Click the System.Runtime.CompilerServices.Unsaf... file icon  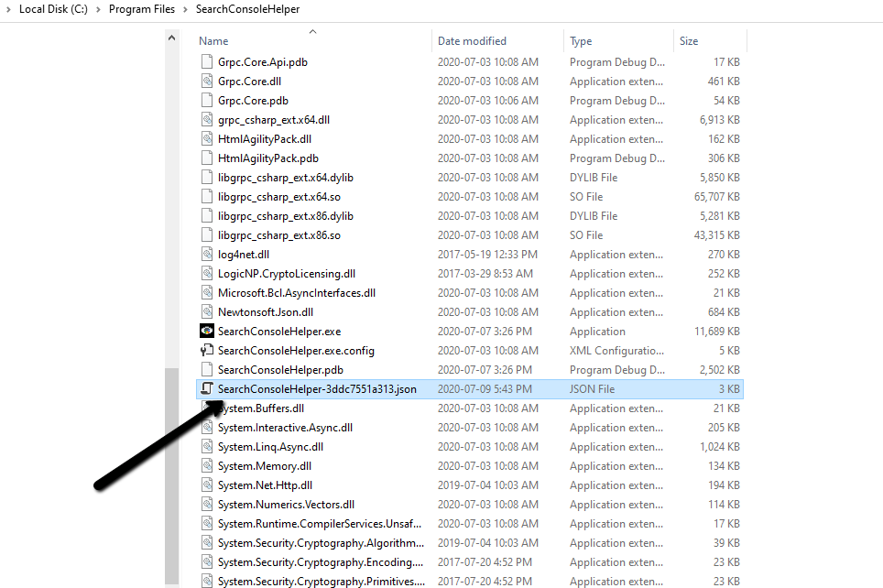[x=207, y=524]
